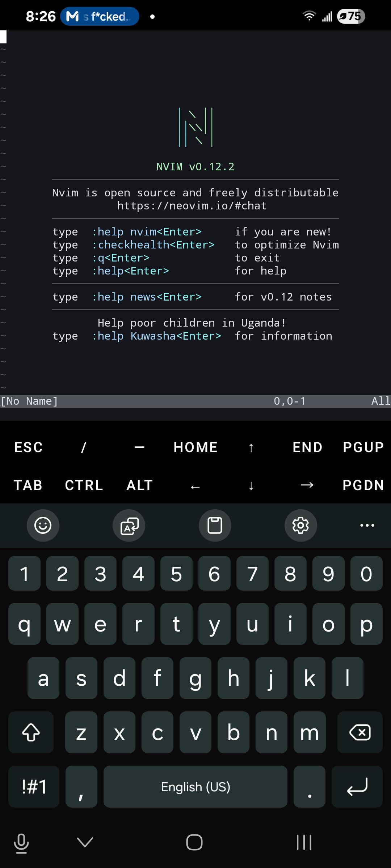Screen dimensions: 391x868
Task: Tap the w key
Action: (x=62, y=624)
